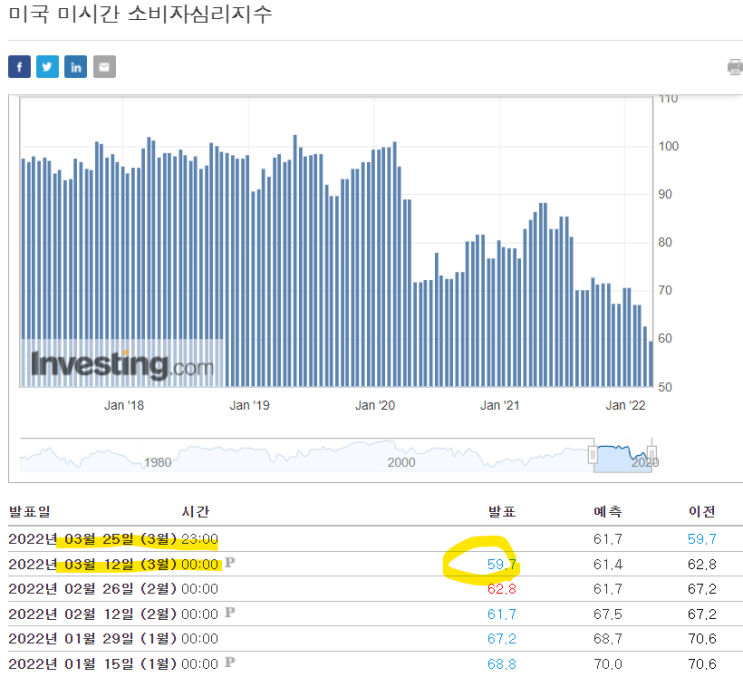The height and width of the screenshot is (687, 743).
Task: Click the actual value 68.8
Action: click(x=502, y=664)
